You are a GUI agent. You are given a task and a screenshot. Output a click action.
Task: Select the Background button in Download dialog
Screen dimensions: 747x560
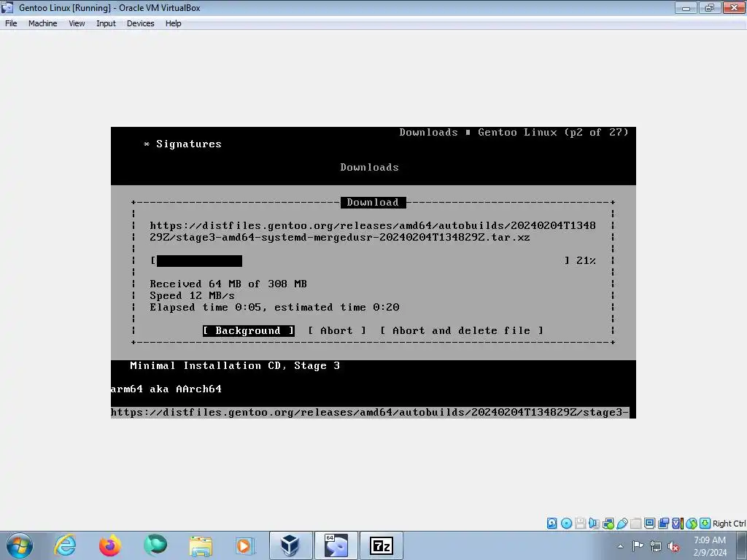coord(248,330)
